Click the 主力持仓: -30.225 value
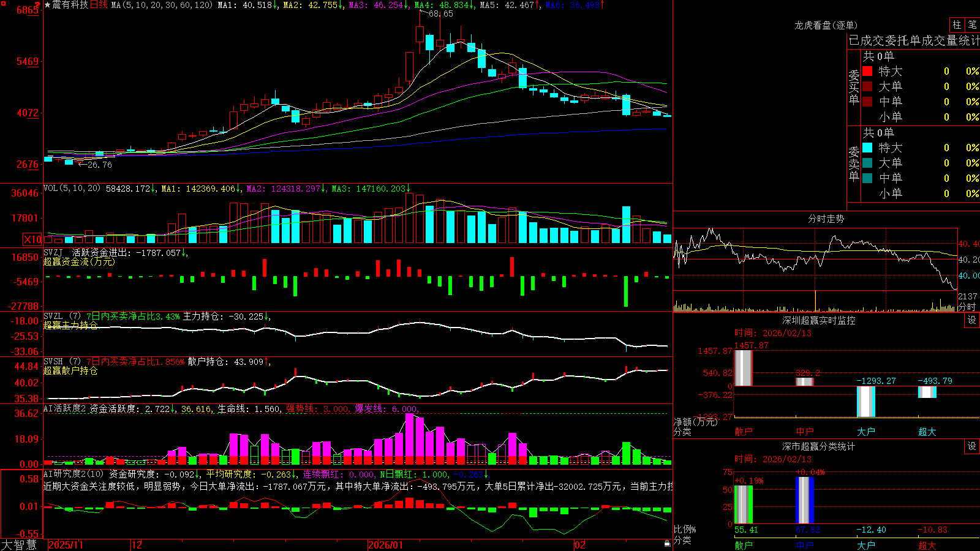This screenshot has width=980, height=551. (227, 317)
